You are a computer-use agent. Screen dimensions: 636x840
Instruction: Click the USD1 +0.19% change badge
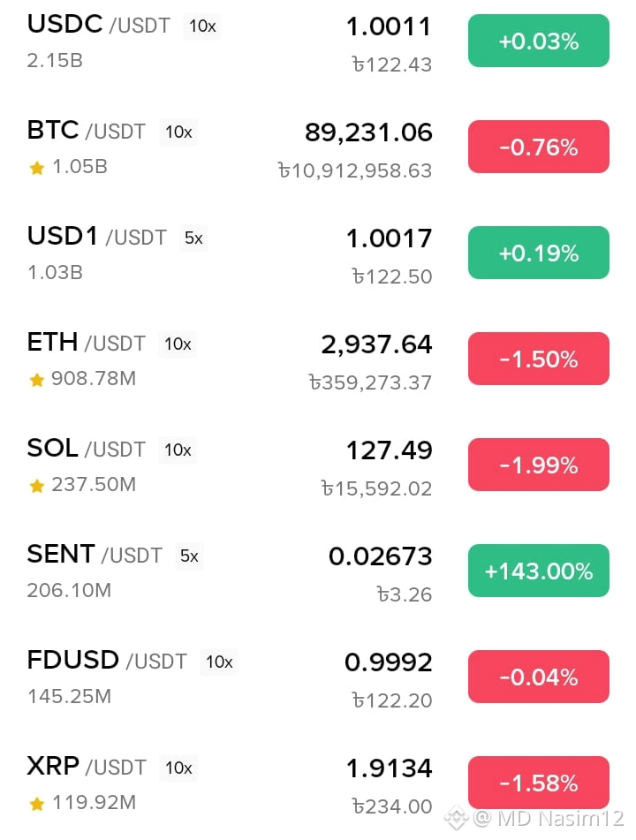click(x=539, y=253)
